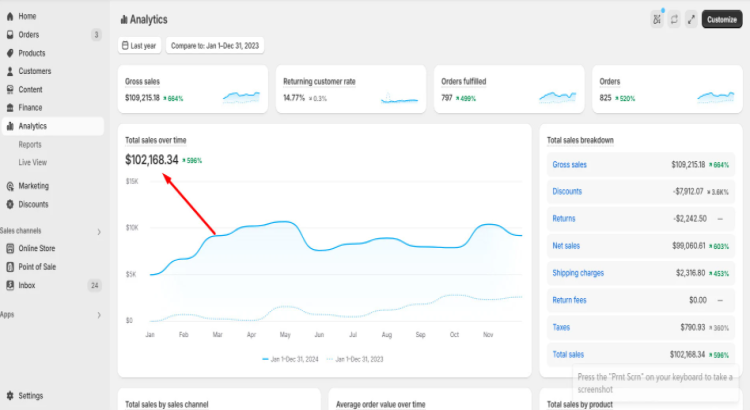Click the Total sales breakdown heading

[580, 140]
